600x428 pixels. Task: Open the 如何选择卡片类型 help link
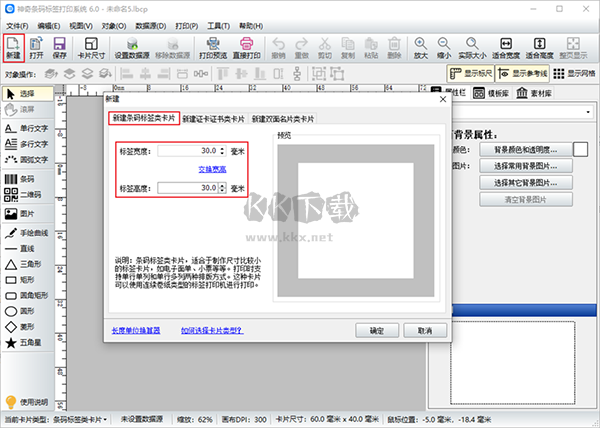[x=212, y=330]
